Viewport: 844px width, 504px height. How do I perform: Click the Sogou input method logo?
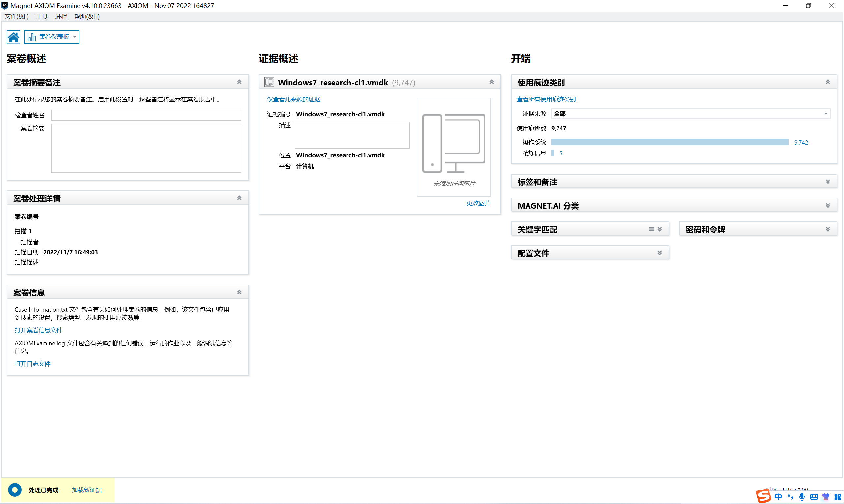pos(764,496)
